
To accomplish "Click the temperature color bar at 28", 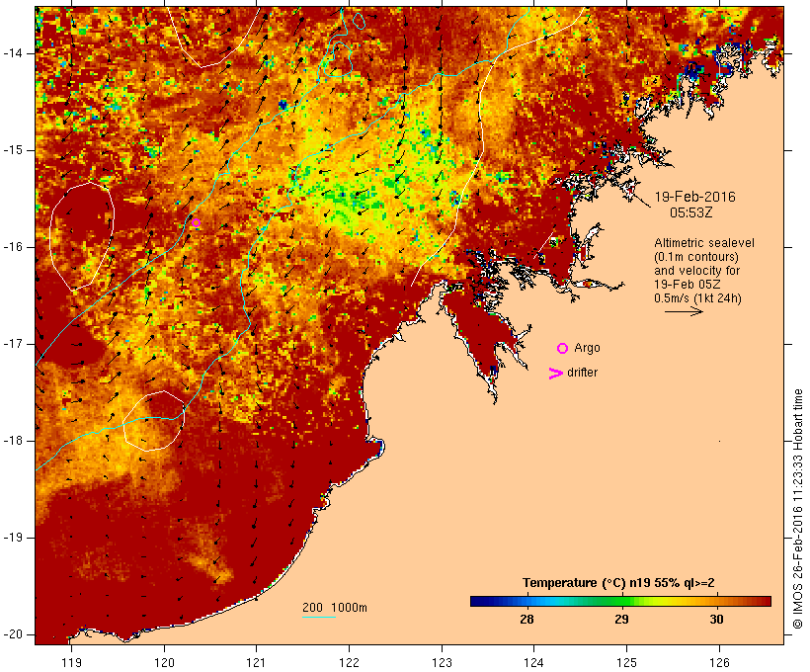I will click(526, 601).
